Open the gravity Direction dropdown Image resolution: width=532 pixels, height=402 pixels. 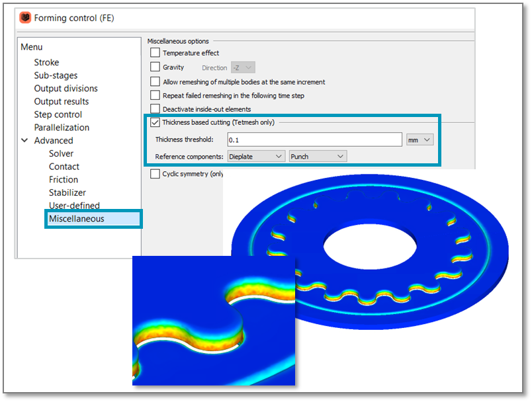coord(242,67)
